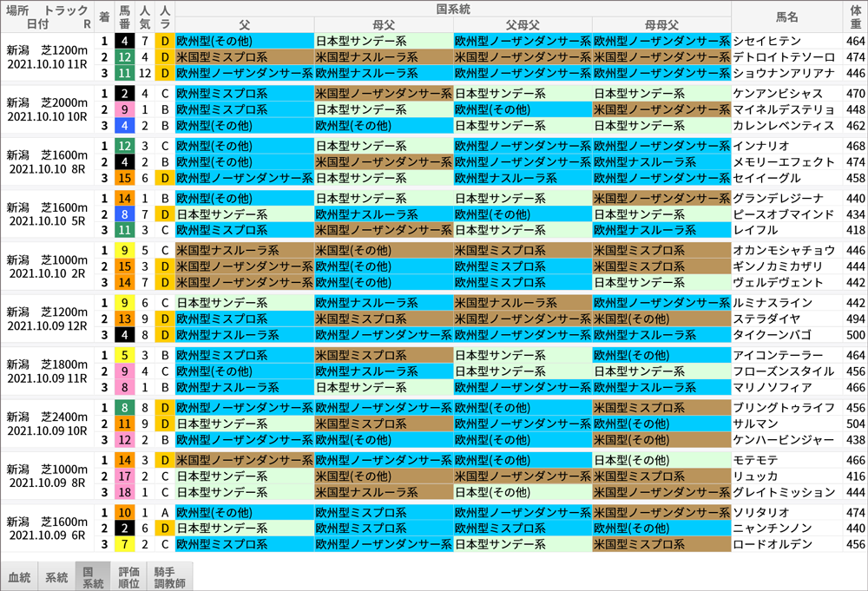Switch to the 血統 tab
Screen dimensions: 868x591
coord(19,577)
